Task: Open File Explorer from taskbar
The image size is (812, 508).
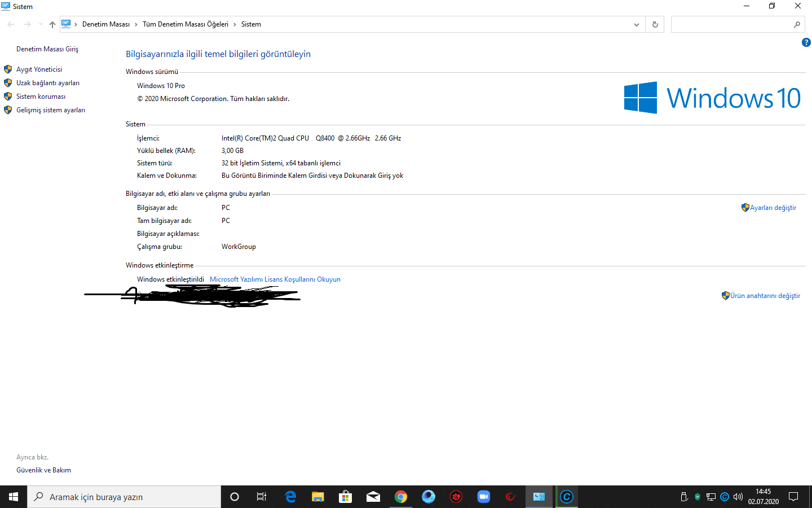Action: pyautogui.click(x=318, y=497)
